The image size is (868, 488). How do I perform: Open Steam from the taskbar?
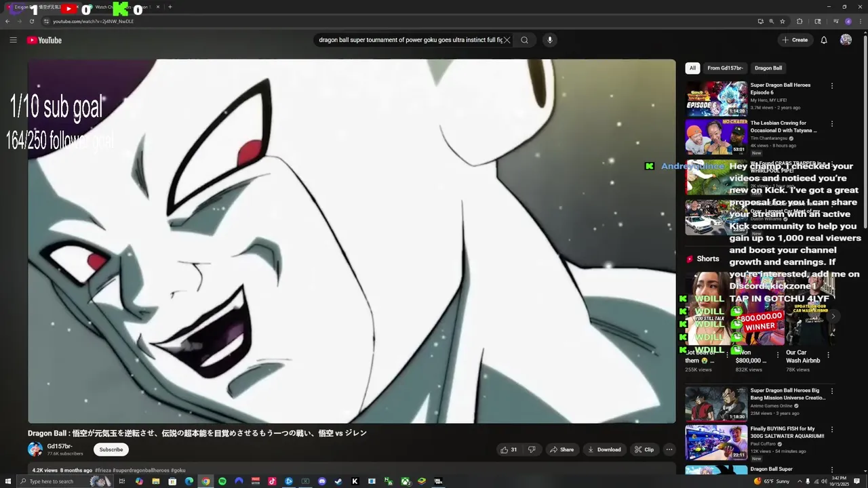tap(338, 481)
